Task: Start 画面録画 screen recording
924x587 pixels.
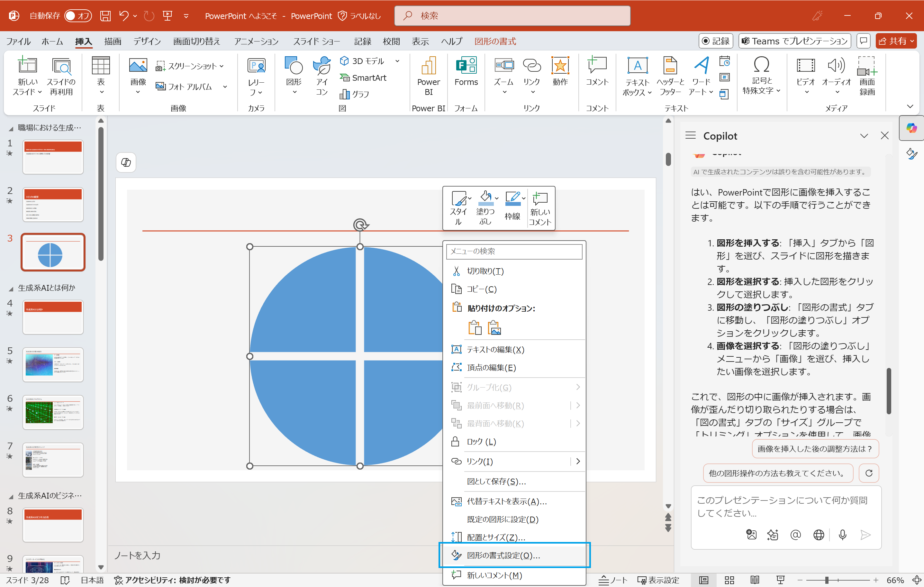Action: point(867,77)
